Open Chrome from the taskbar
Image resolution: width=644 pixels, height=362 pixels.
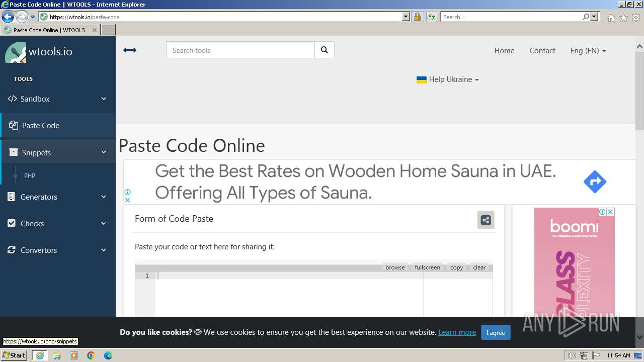click(x=91, y=355)
